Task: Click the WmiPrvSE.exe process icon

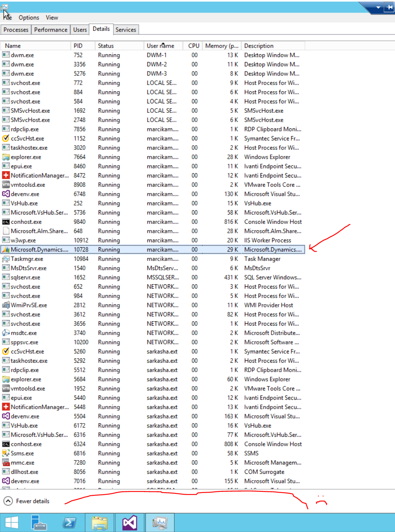Action: click(6, 305)
